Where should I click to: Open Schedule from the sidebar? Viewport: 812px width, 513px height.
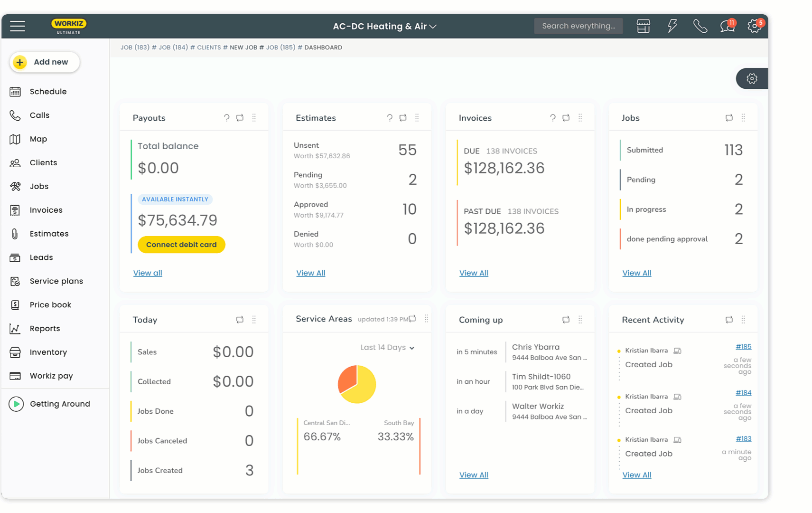tap(48, 91)
